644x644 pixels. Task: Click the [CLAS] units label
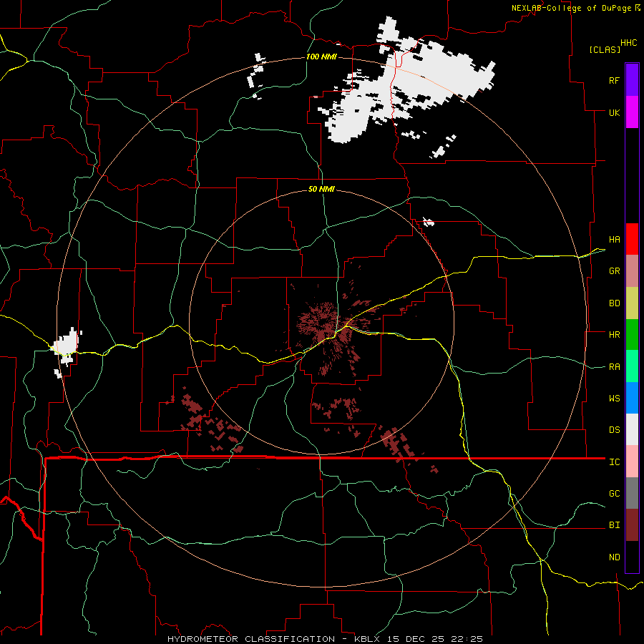(605, 50)
